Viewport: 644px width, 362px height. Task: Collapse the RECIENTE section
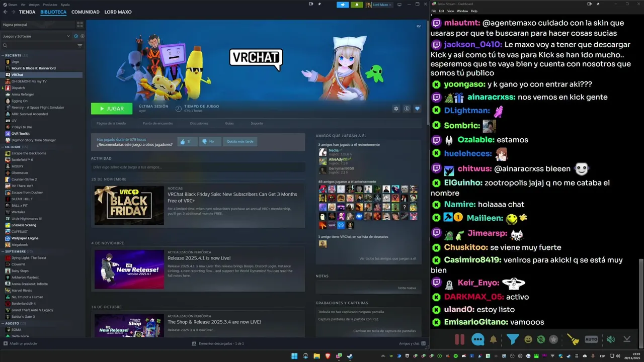point(15,55)
